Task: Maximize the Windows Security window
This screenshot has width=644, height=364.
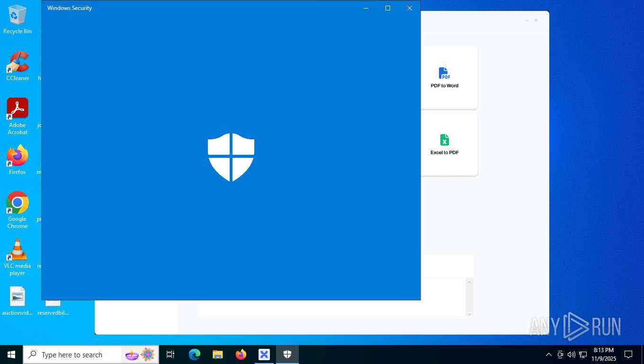Action: click(388, 8)
